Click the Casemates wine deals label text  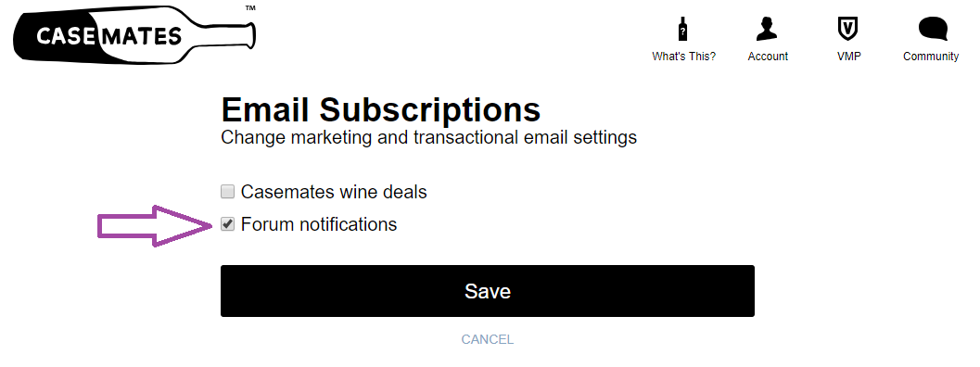coord(334,192)
